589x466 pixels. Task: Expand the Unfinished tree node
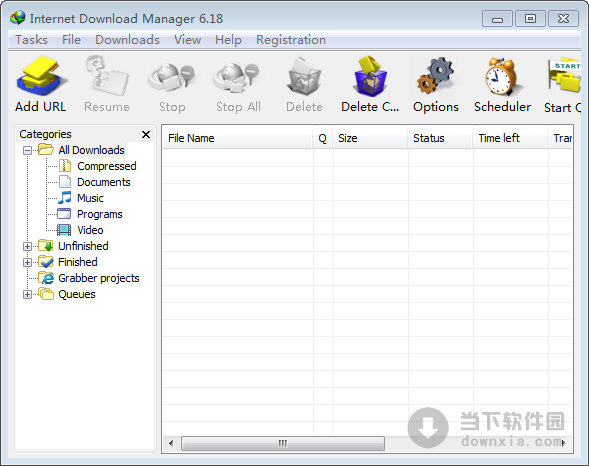pos(27,246)
